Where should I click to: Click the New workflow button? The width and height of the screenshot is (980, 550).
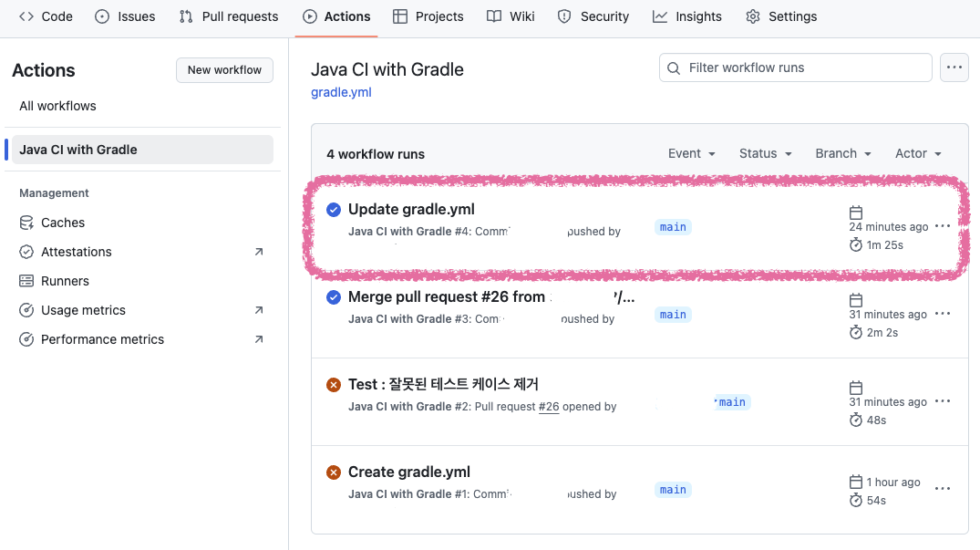224,70
